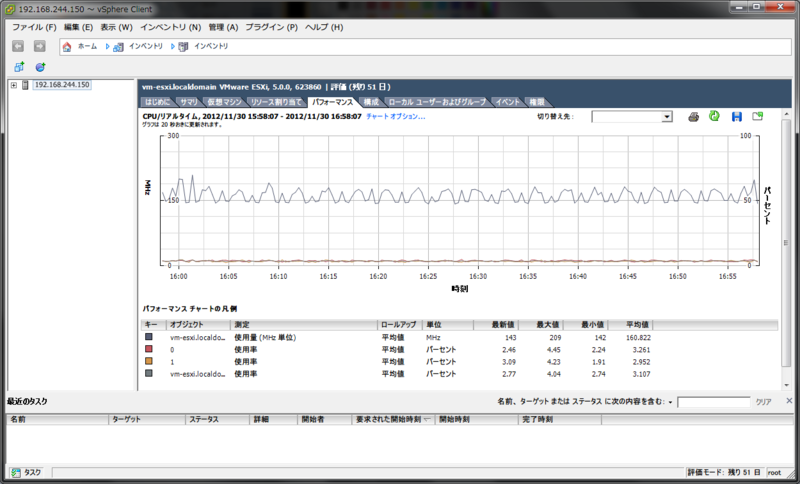800x484 pixels.
Task: Click the 160.822 average value
Action: (x=638, y=338)
